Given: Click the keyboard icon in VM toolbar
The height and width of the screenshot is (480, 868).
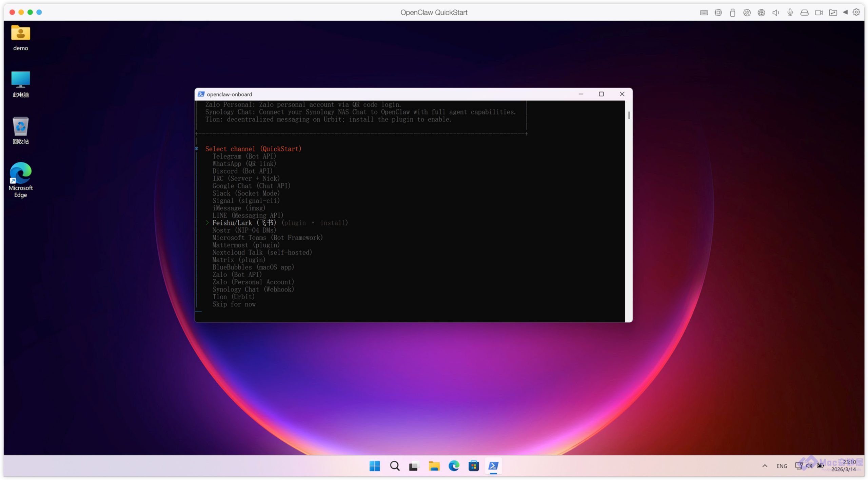Looking at the screenshot, I should click(x=704, y=13).
